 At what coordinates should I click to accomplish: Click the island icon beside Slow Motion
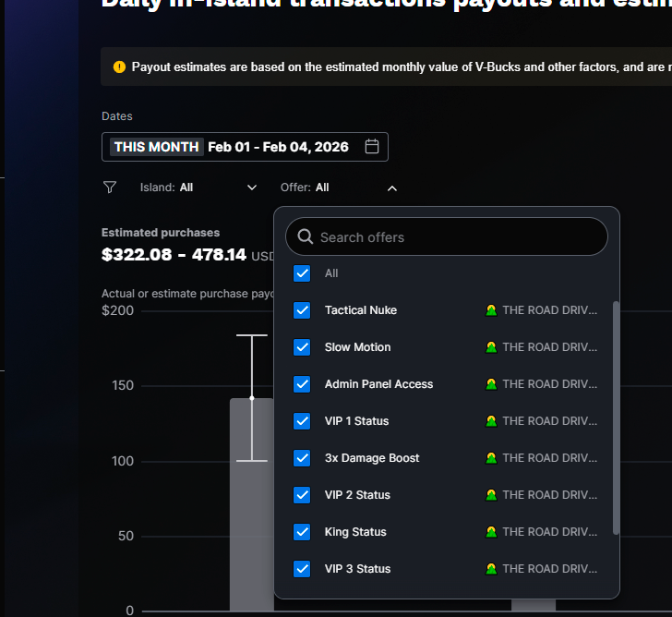pos(491,347)
